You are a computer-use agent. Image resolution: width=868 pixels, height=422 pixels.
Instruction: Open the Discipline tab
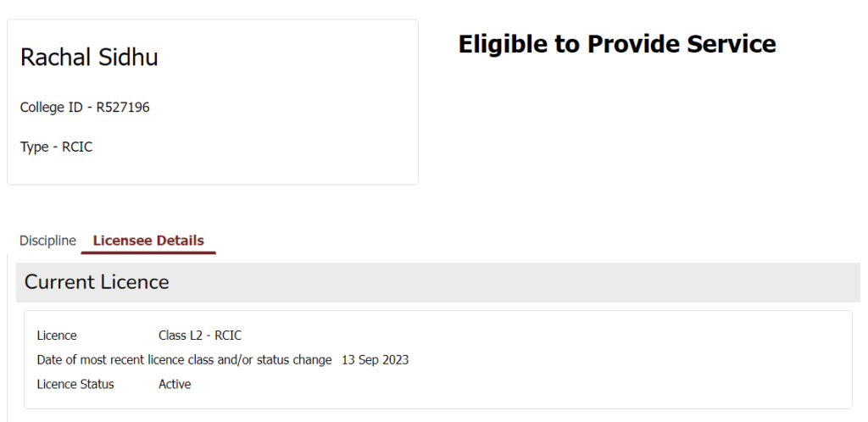tap(47, 241)
